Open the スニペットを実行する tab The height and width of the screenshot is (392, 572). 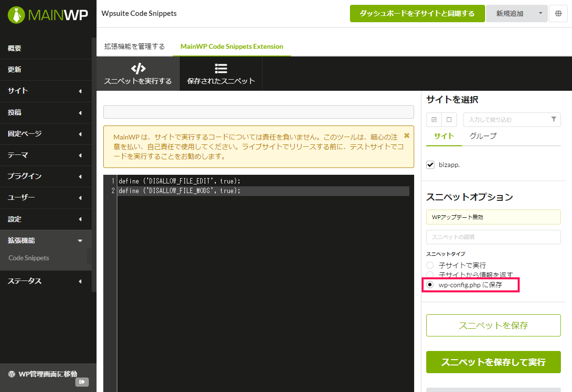point(138,74)
